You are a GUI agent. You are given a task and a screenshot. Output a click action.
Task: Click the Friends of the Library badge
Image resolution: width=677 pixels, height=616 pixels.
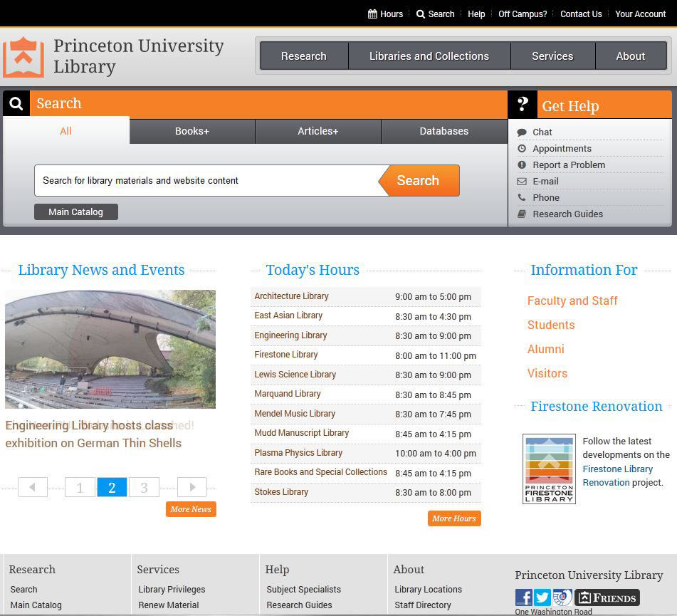click(607, 597)
